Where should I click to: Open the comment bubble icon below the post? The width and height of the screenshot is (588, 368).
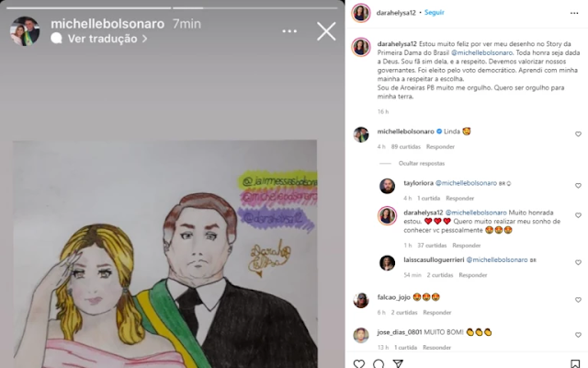379,363
